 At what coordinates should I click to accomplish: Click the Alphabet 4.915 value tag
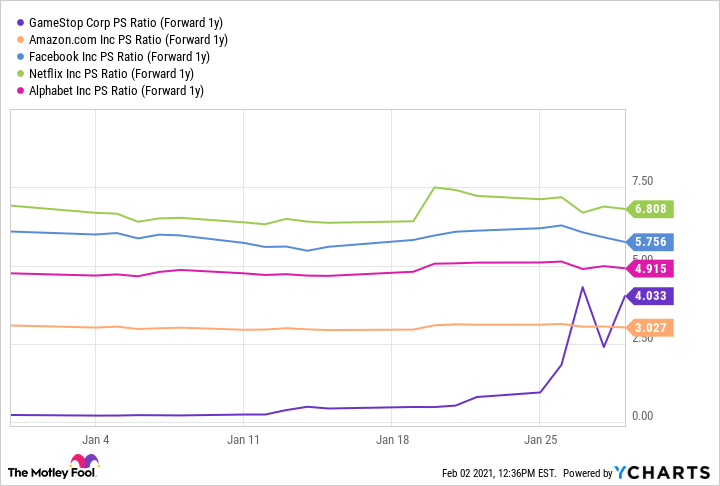(x=651, y=268)
